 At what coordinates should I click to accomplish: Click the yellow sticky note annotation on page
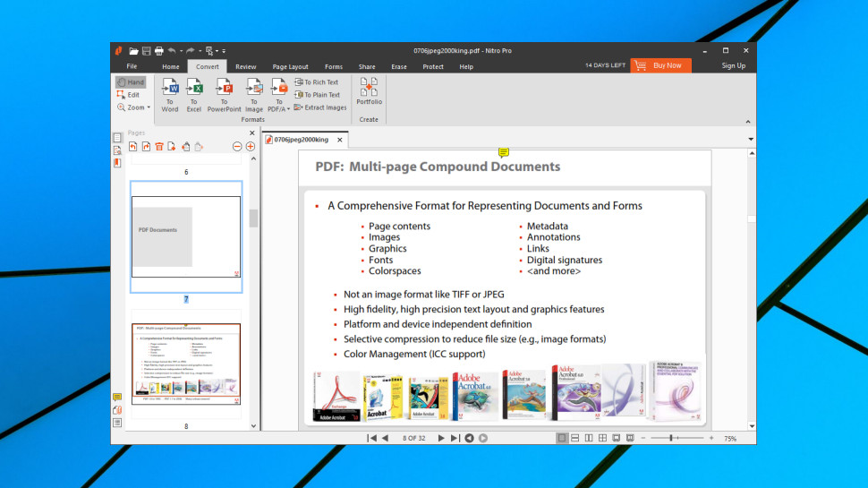(503, 152)
